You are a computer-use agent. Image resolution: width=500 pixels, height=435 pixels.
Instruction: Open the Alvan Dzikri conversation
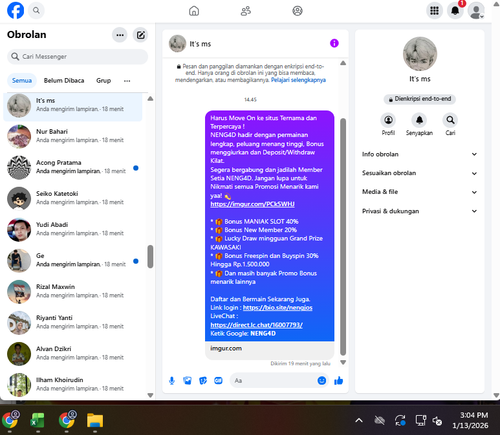[73, 353]
